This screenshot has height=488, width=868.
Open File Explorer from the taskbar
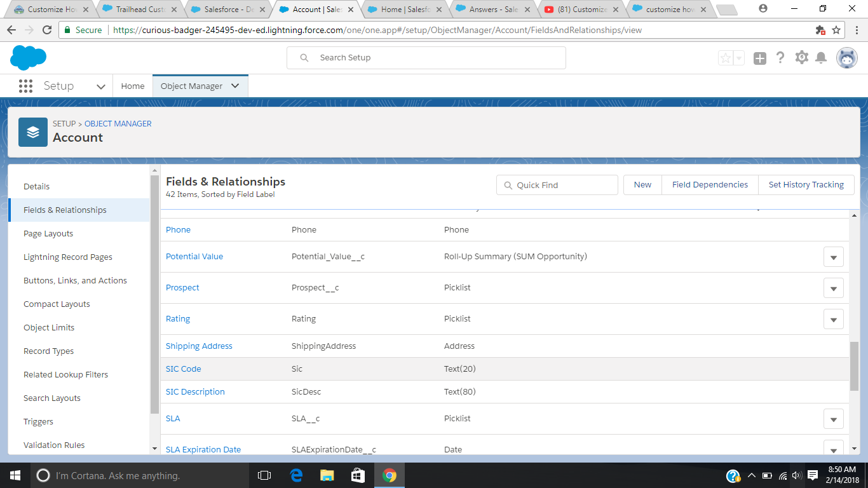click(x=327, y=475)
